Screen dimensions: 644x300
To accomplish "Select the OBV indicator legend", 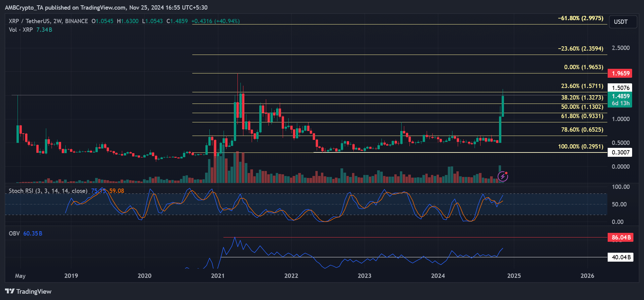I will (14, 234).
